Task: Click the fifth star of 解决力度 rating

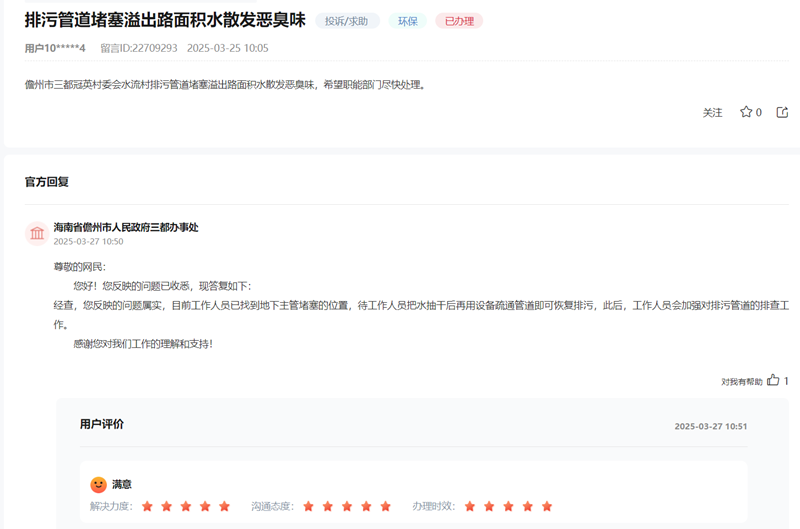Action: point(224,506)
